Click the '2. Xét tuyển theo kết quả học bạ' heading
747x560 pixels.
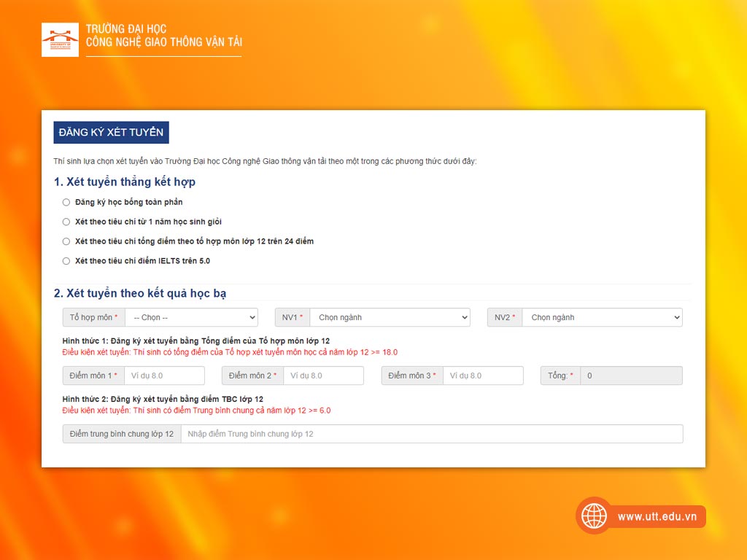[x=140, y=293]
